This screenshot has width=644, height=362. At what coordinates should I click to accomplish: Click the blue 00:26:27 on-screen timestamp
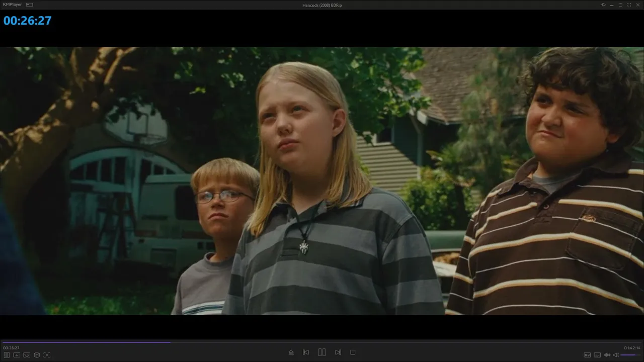[x=28, y=21]
